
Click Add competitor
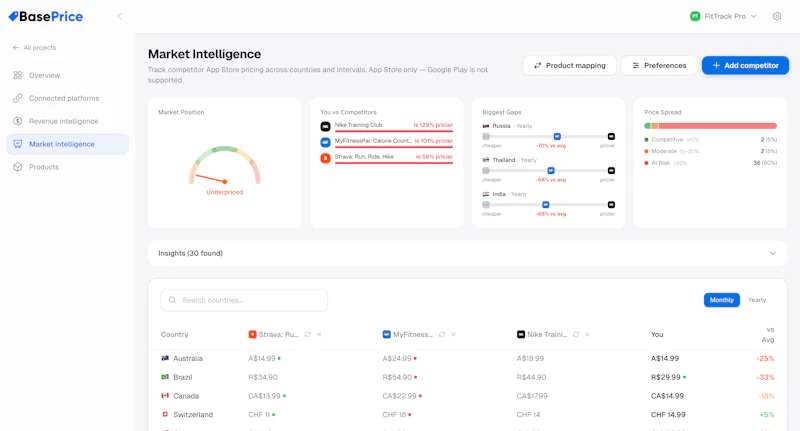click(x=745, y=65)
